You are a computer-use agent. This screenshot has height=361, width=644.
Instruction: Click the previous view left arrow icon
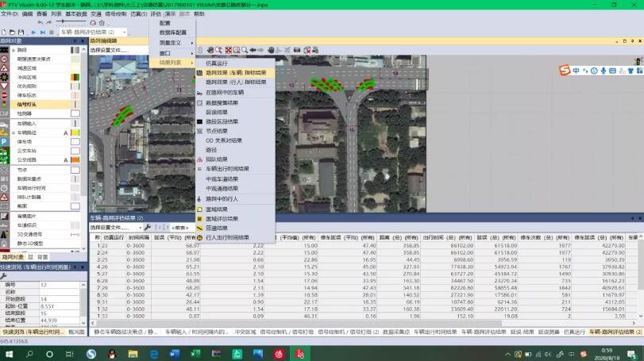point(253,50)
